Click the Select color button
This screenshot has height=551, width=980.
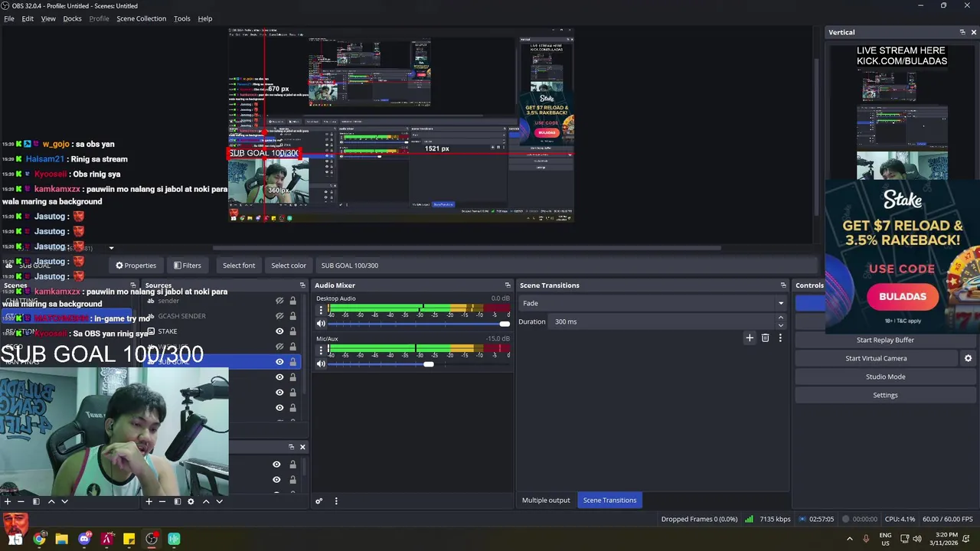289,266
